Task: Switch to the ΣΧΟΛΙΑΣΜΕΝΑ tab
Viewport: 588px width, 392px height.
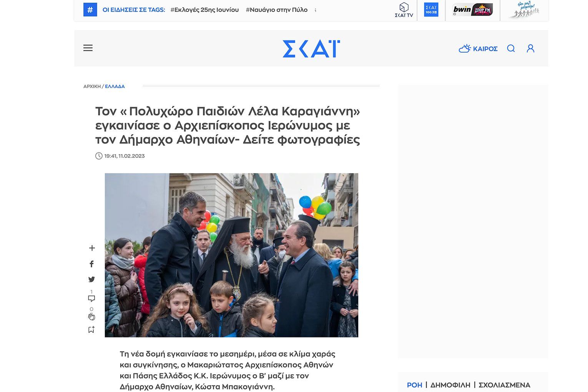Action: pos(504,385)
